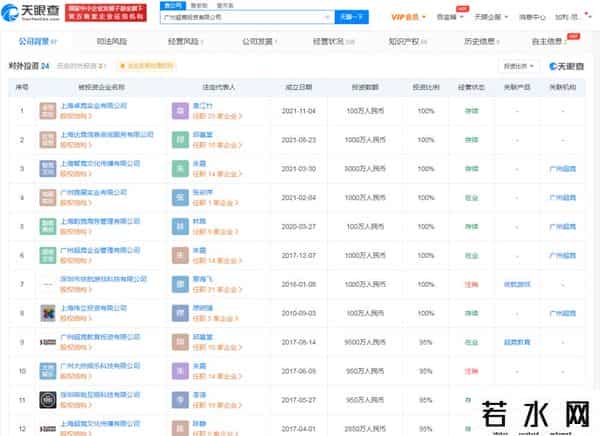Open the company logo in row 3
The height and width of the screenshot is (436, 600).
(x=48, y=169)
